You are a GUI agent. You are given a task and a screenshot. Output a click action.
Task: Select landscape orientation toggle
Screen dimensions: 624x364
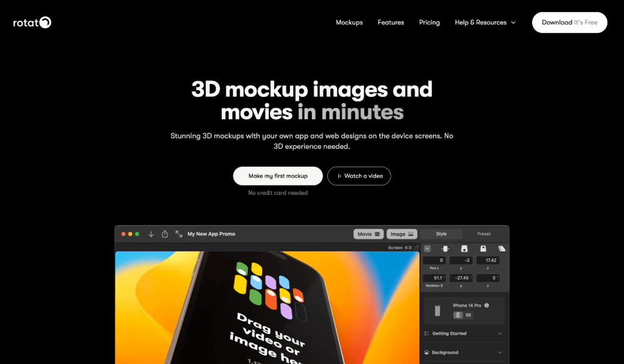click(x=469, y=315)
